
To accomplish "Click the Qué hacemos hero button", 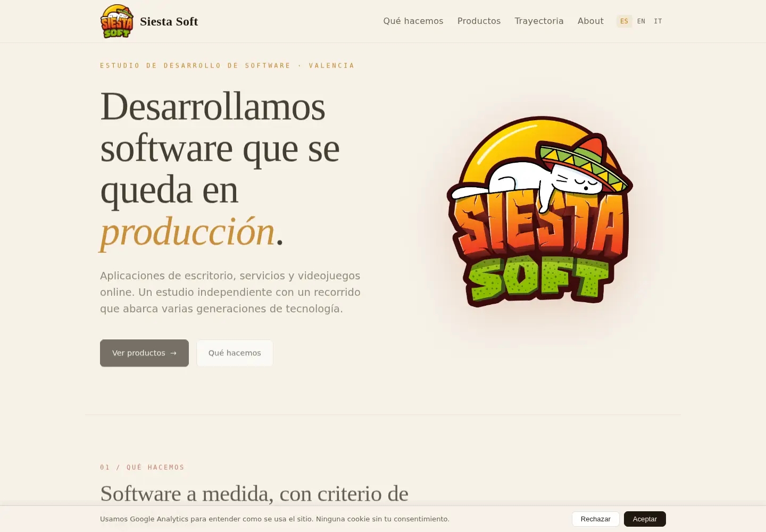I will pos(235,353).
